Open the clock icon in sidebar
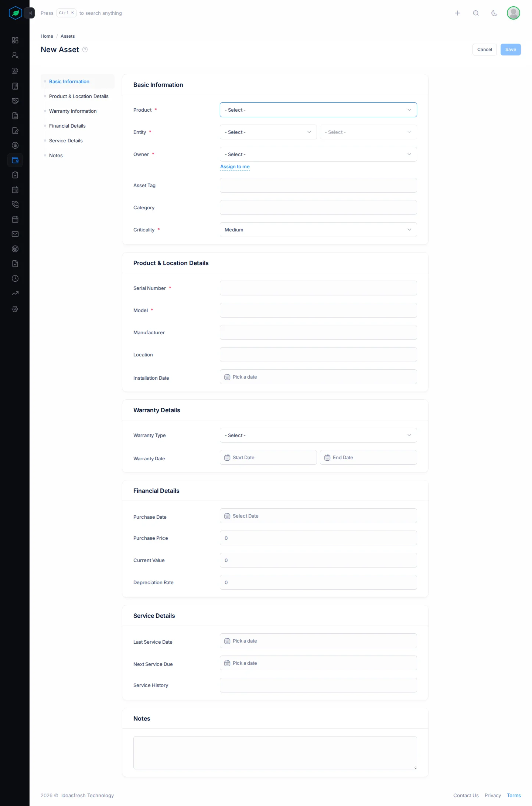 (15, 278)
